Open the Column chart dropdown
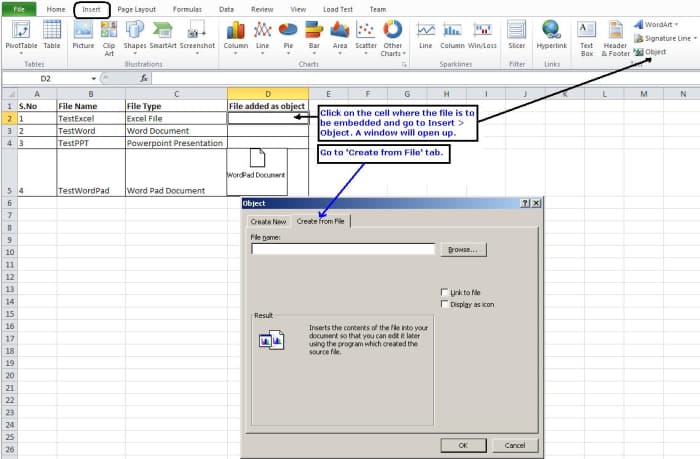 (236, 36)
